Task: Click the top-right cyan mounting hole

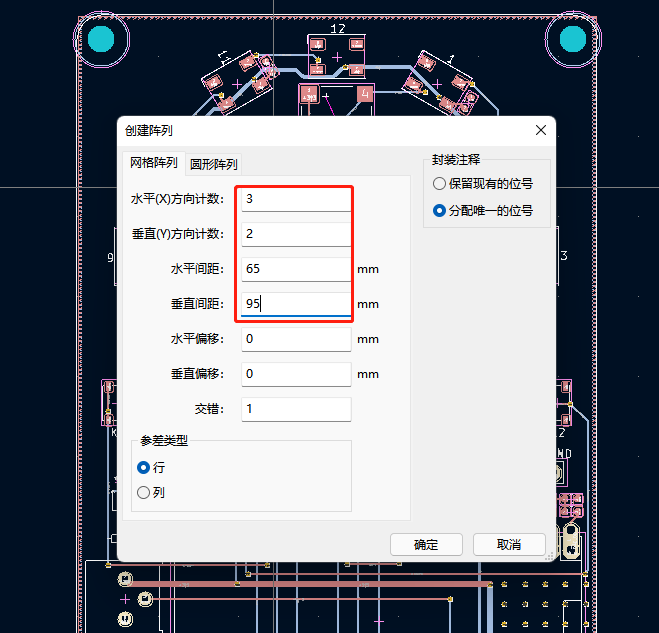Action: pos(573,39)
